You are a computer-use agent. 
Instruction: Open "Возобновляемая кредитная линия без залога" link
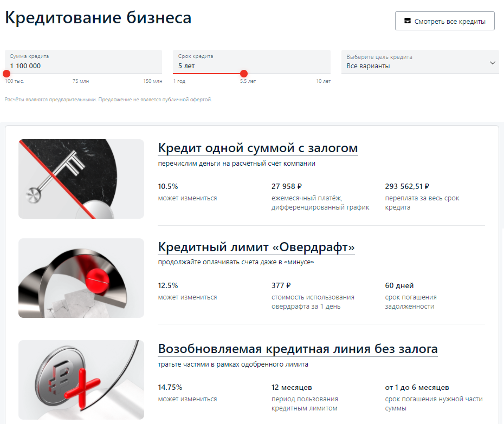click(x=298, y=349)
